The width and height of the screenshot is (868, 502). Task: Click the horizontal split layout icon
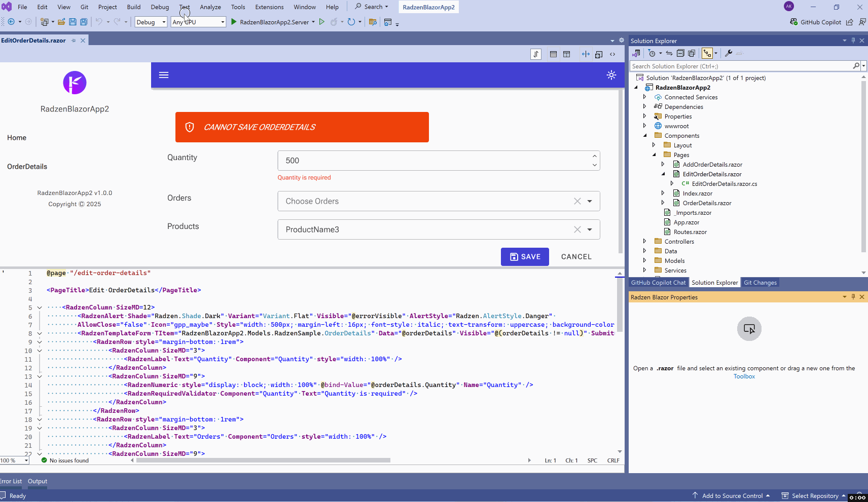tap(553, 54)
